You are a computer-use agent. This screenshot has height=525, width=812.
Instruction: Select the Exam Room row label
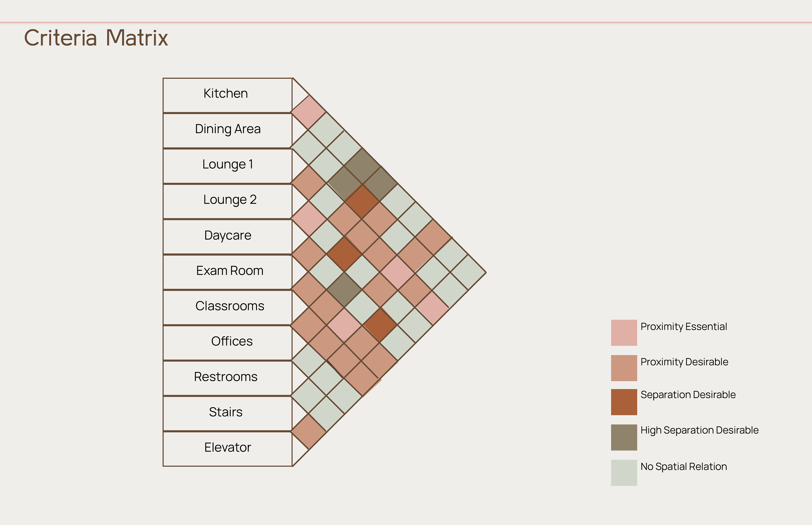coord(228,272)
